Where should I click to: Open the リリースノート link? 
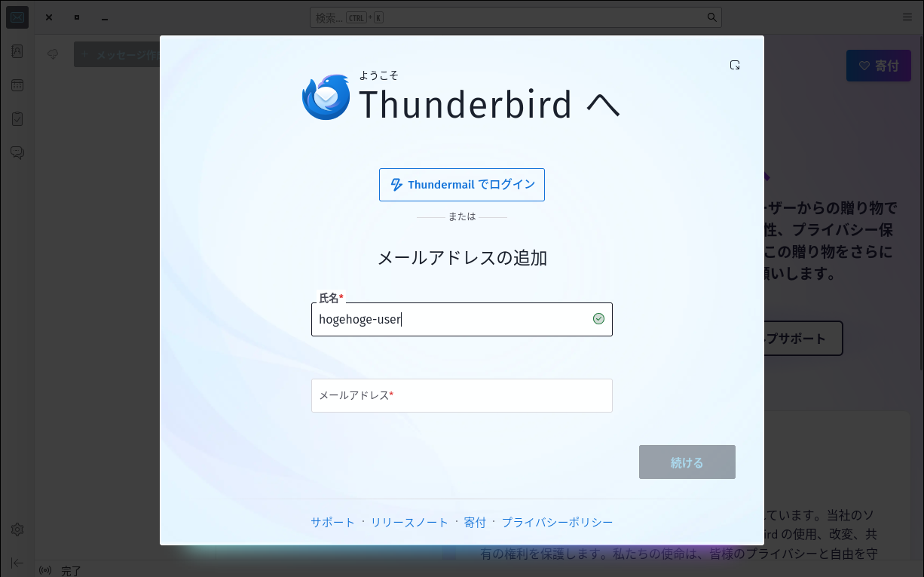click(409, 522)
